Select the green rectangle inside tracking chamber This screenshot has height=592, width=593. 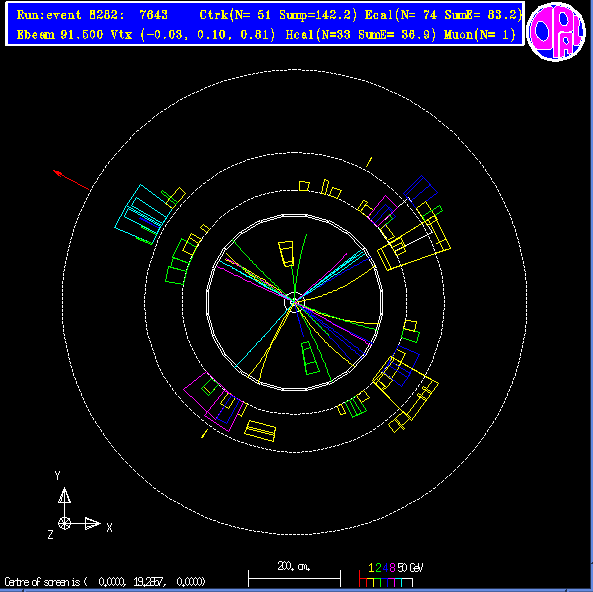pyautogui.click(x=310, y=358)
